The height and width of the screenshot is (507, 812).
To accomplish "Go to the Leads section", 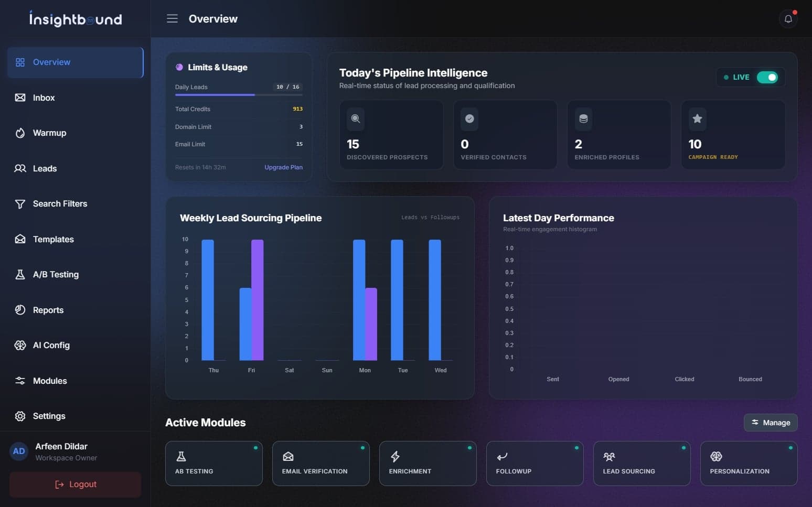I will point(76,168).
